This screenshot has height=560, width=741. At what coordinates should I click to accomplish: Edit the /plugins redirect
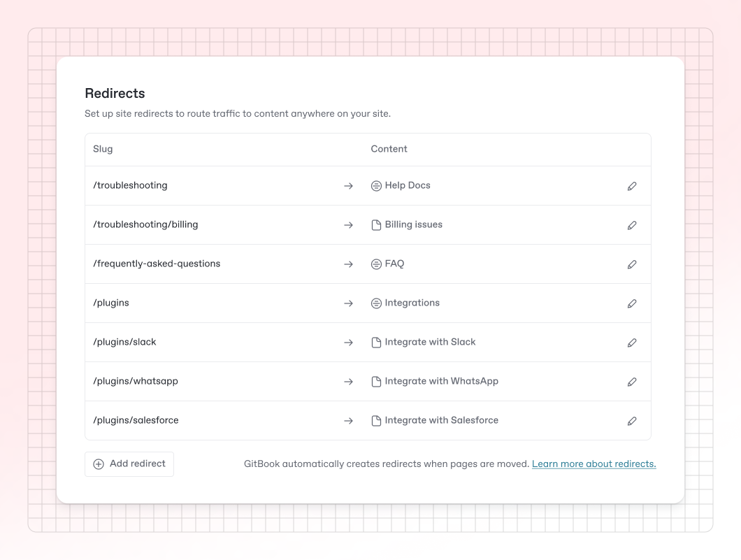click(x=632, y=303)
